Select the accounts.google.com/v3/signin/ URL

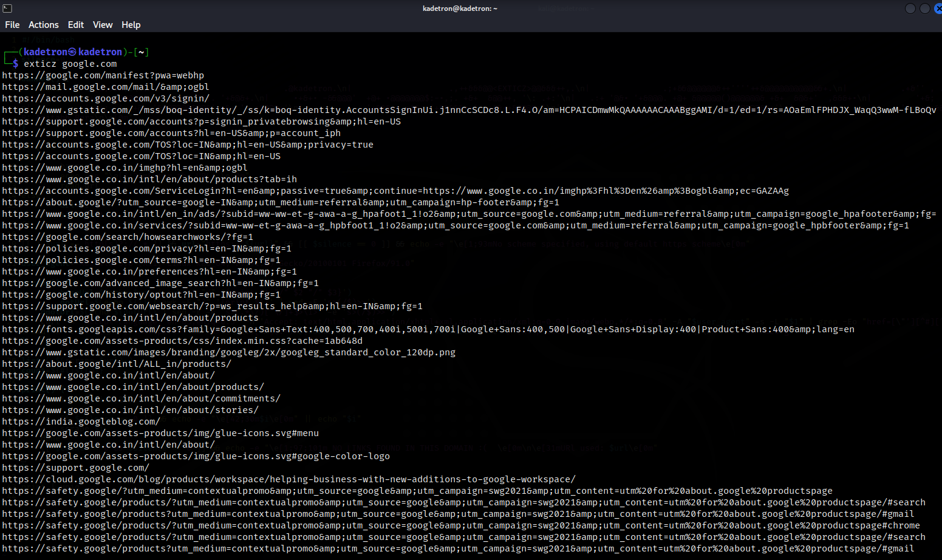click(106, 98)
